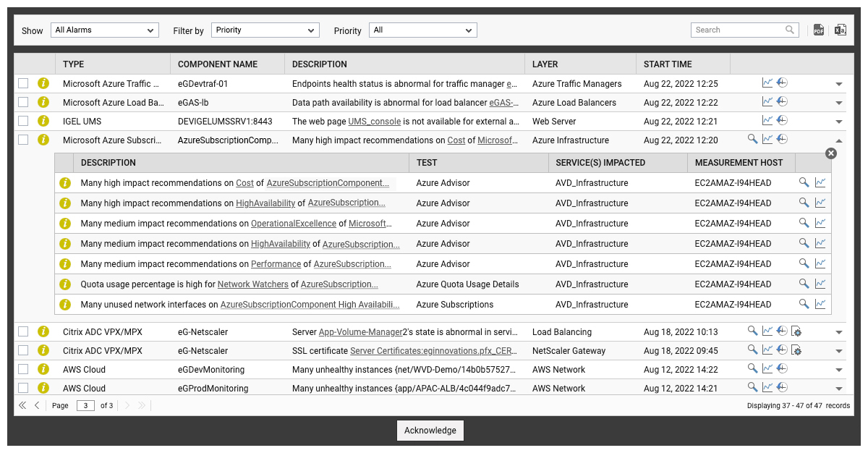Click the MEASUREMENT HOST column header
The width and height of the screenshot is (868, 453).
(741, 163)
